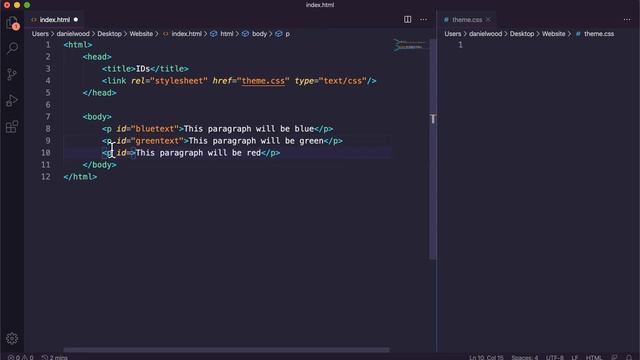Screen dimensions: 640x360
Task: Click the opening <head> tag on line 2
Action: tap(97, 57)
